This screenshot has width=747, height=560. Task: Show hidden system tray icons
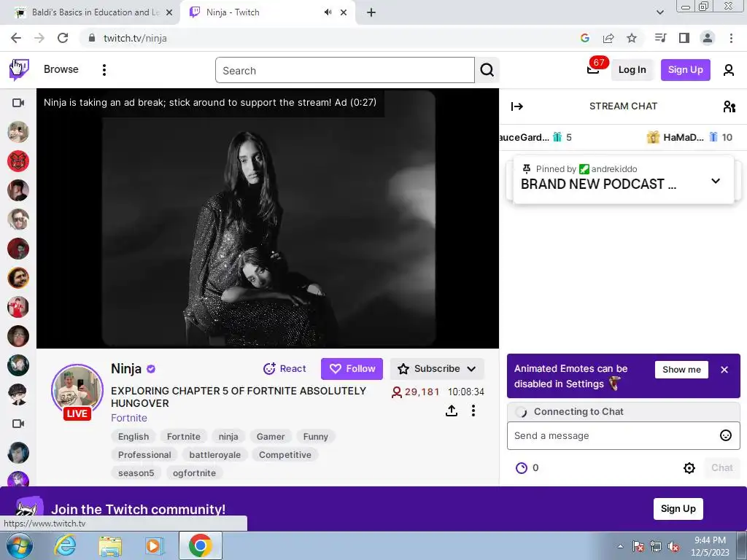pyautogui.click(x=620, y=546)
